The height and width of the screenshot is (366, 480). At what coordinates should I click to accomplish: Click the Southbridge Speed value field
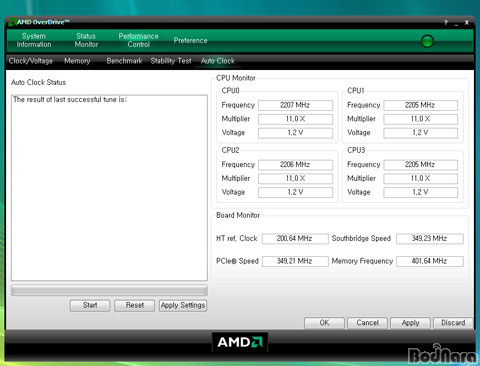point(430,239)
